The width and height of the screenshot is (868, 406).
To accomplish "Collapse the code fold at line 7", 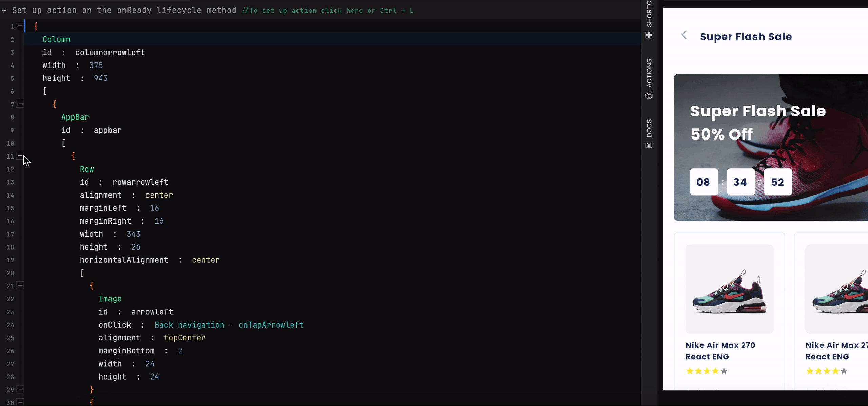I will (x=20, y=104).
